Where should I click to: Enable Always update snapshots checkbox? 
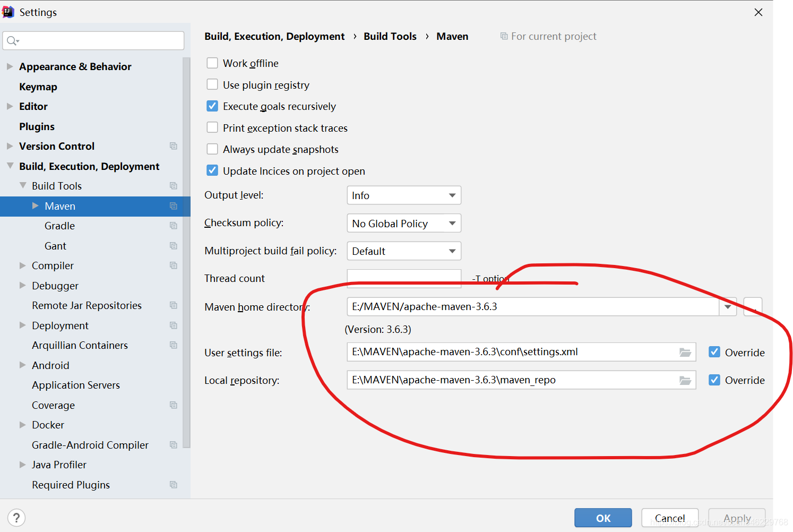(x=212, y=149)
